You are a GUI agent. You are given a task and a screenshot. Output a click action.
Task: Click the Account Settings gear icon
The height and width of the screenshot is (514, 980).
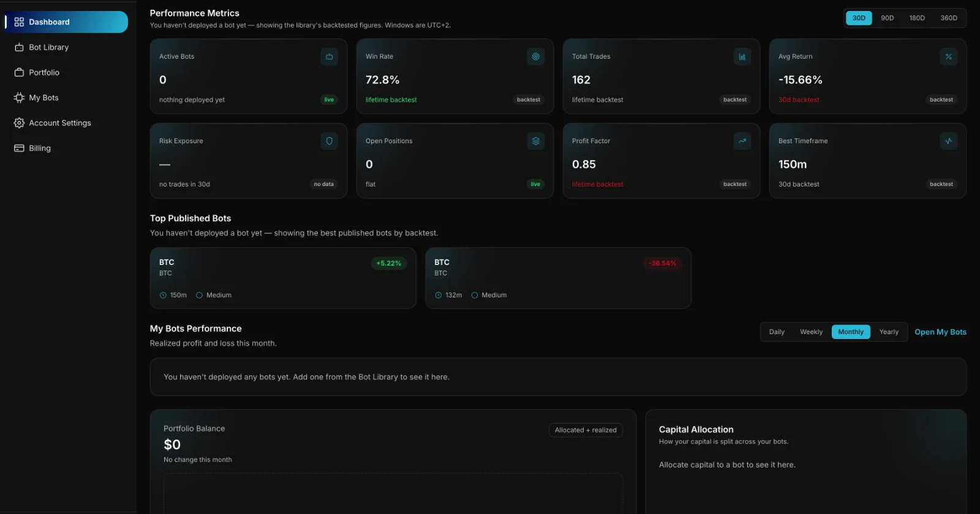(x=19, y=123)
